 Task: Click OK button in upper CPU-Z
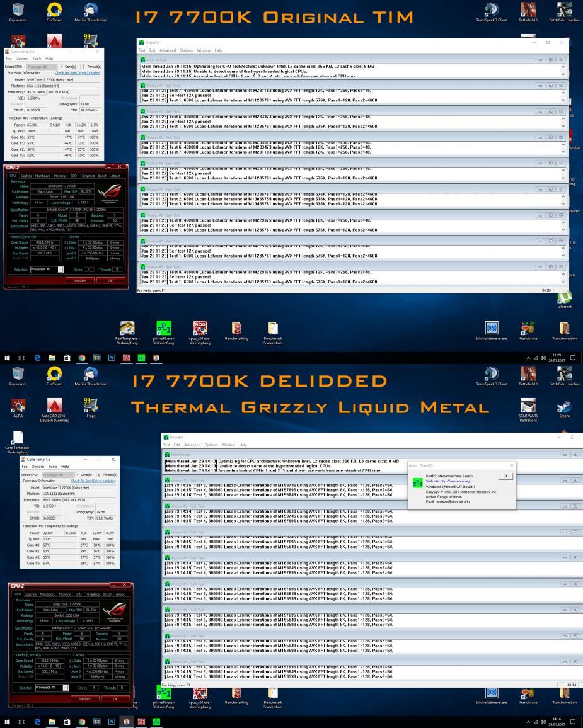(x=110, y=280)
